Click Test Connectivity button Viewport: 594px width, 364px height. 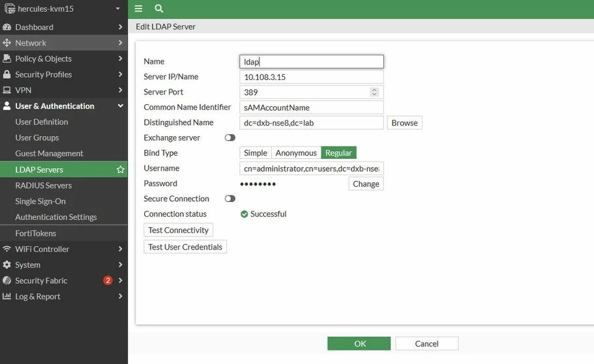(179, 230)
